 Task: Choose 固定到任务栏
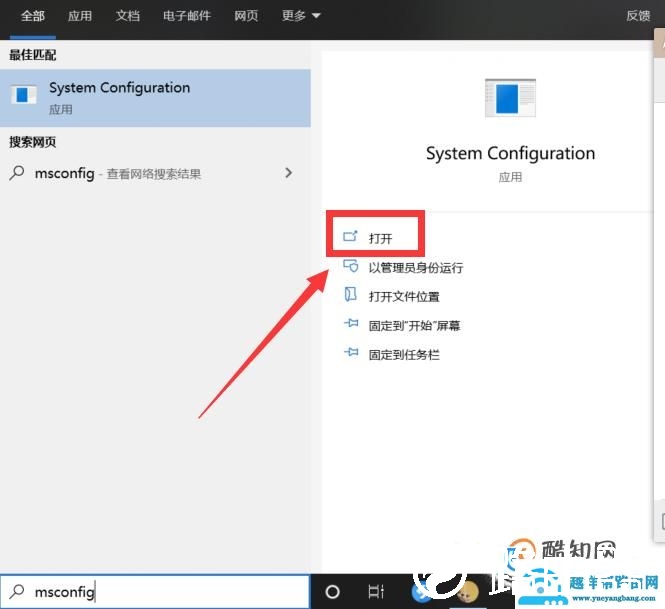[x=404, y=355]
